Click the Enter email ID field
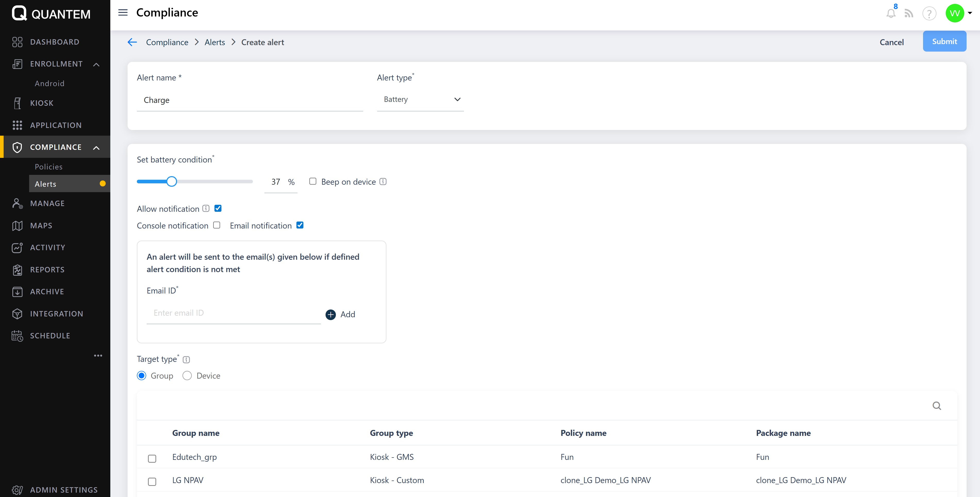The height and width of the screenshot is (497, 980). (233, 313)
